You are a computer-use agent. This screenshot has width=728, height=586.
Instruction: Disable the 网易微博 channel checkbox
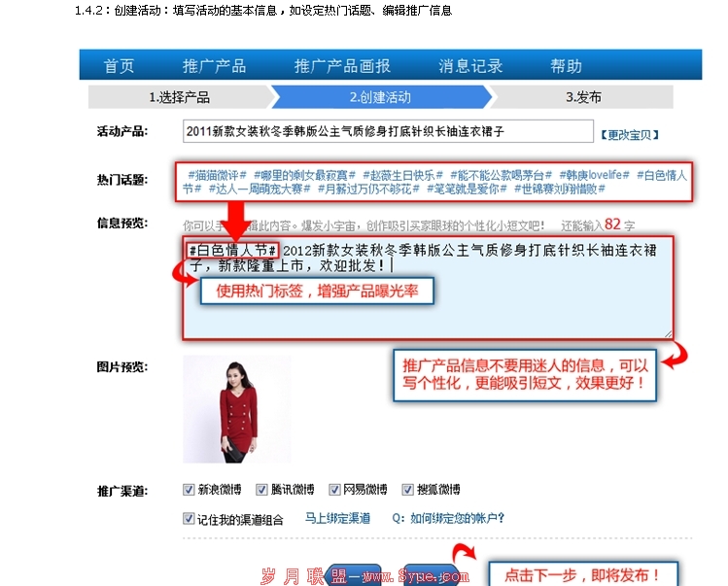tap(334, 490)
